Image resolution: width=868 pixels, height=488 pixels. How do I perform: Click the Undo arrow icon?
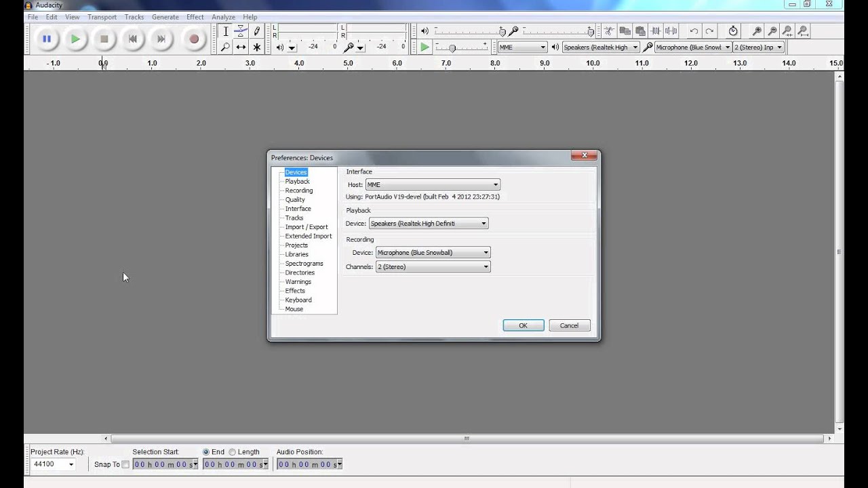pyautogui.click(x=694, y=31)
